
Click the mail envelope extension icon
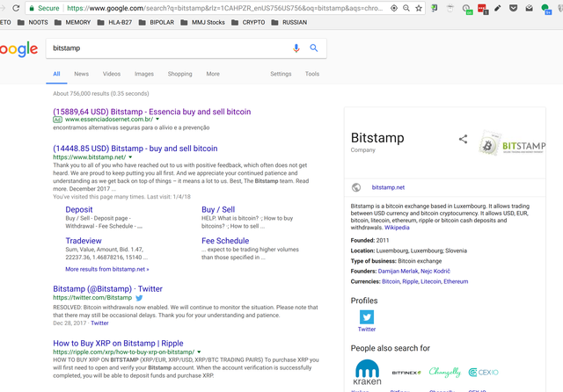(x=530, y=8)
